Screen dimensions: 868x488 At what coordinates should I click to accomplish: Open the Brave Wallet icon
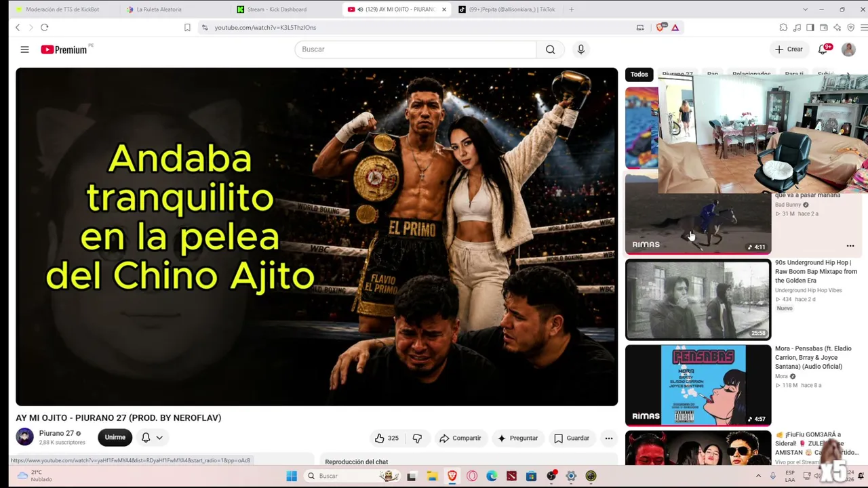(824, 27)
